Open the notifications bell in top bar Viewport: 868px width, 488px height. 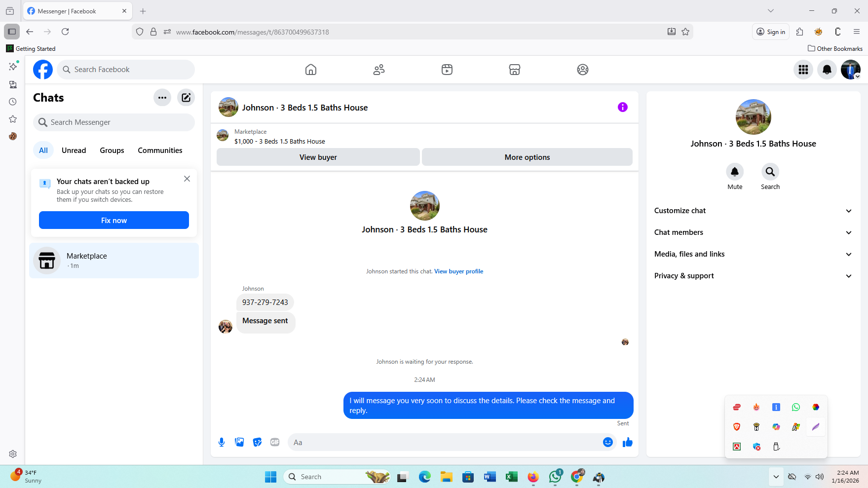pos(827,70)
